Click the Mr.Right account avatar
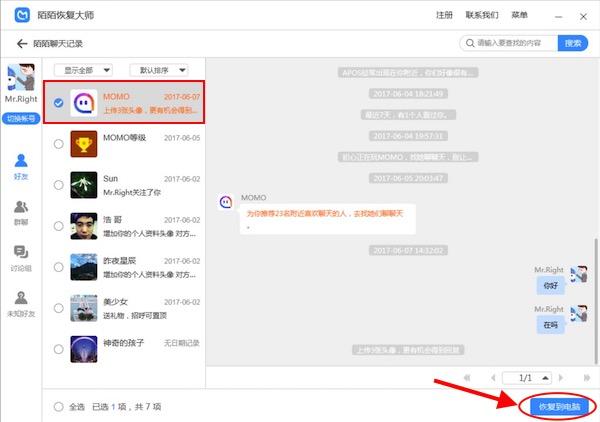Viewport: 600px width, 422px height. (21, 77)
